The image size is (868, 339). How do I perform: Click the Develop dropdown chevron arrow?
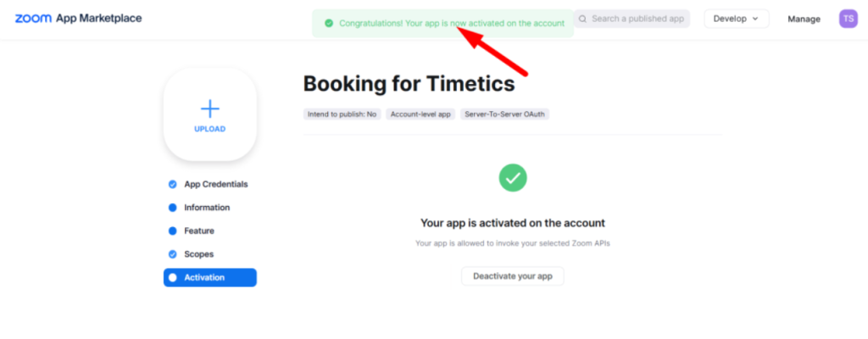point(754,19)
